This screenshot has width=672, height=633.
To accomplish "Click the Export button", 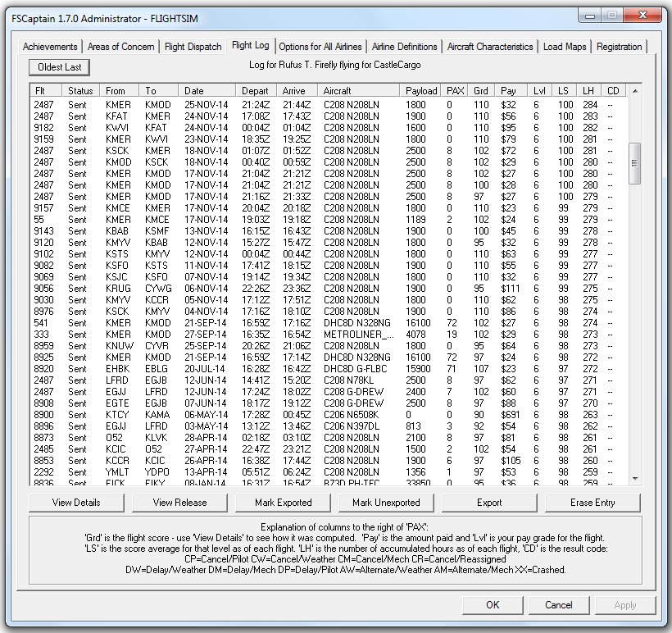I will [489, 503].
